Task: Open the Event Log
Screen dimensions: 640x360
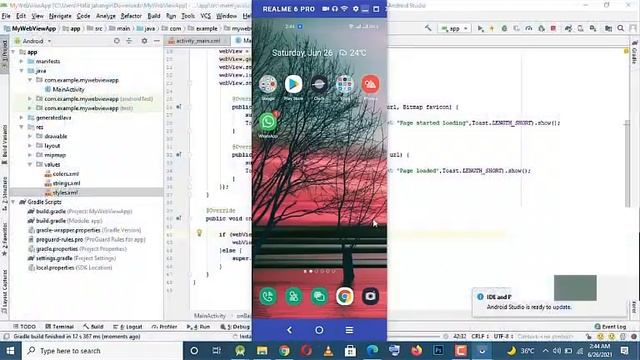Action: click(x=610, y=327)
